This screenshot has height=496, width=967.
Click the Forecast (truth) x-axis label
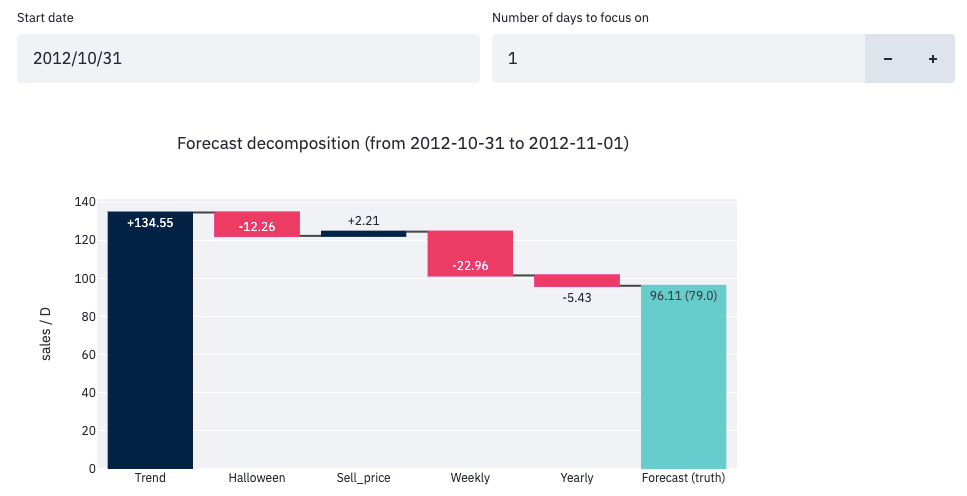click(x=683, y=478)
